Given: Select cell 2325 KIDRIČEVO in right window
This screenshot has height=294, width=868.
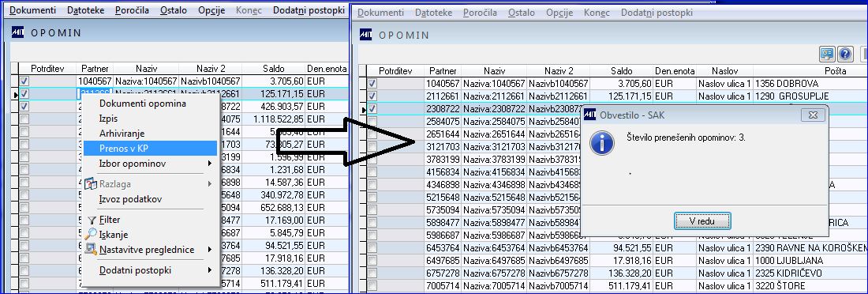Looking at the screenshot, I should [x=810, y=273].
